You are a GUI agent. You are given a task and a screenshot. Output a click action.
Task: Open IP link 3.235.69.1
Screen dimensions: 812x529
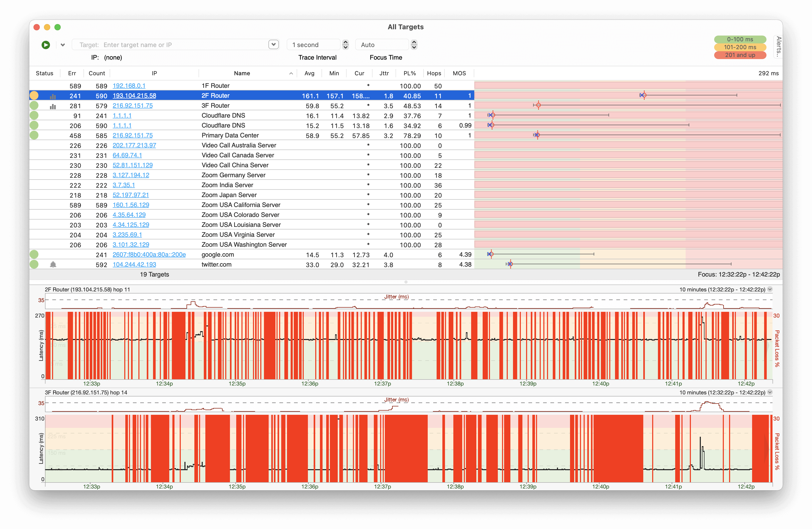click(x=127, y=234)
